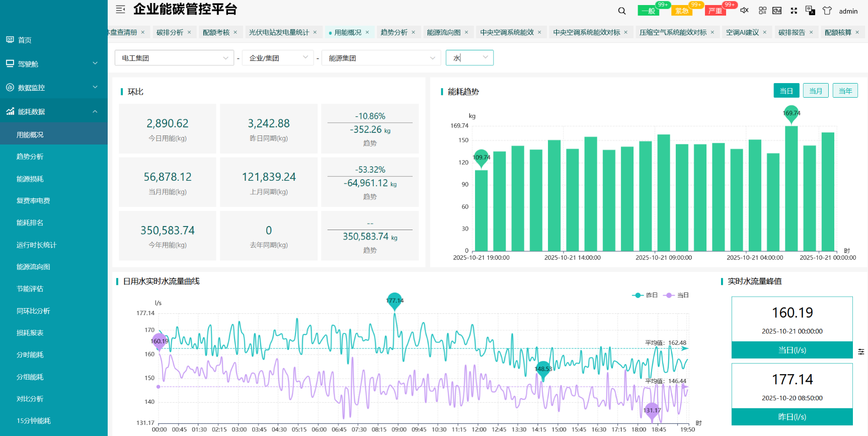The width and height of the screenshot is (868, 436).
Task: Select the 当月 period toggle
Action: click(816, 91)
